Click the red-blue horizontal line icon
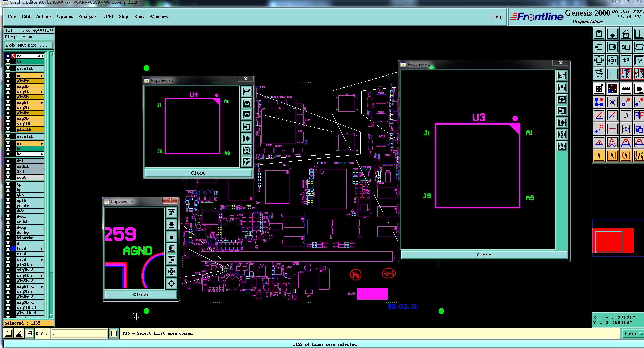 [612, 129]
